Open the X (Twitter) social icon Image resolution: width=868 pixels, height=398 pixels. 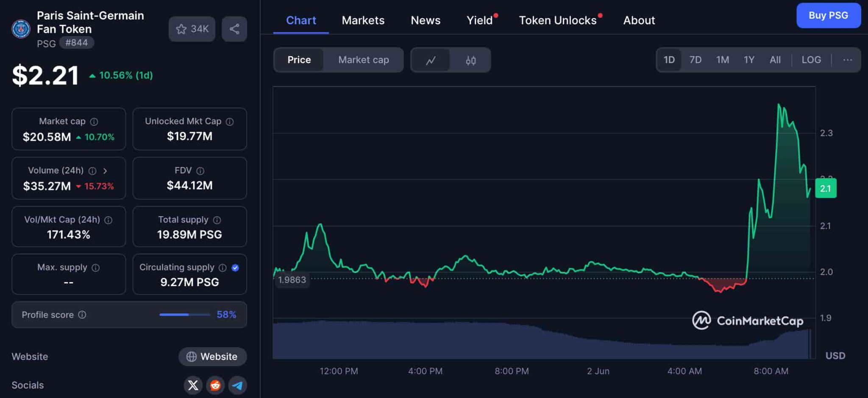pos(193,385)
